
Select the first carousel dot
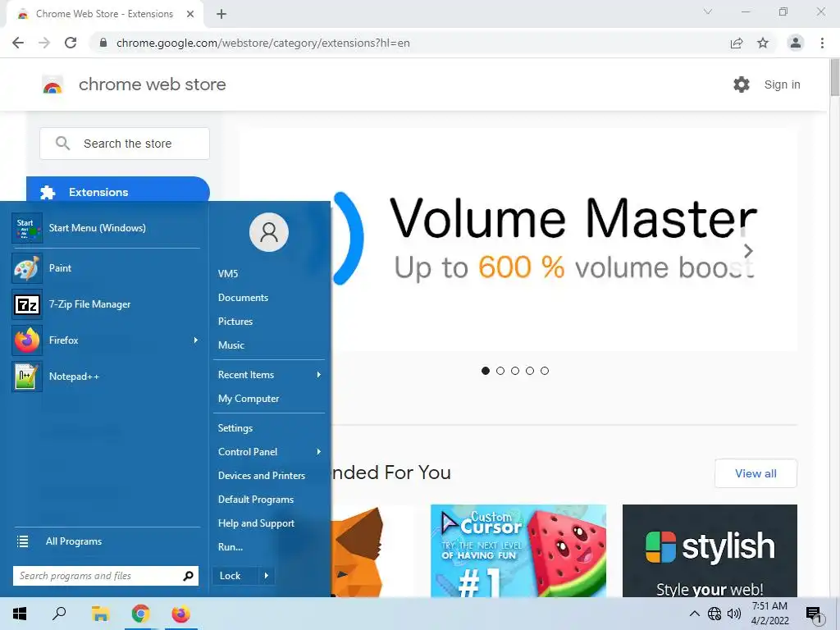pos(486,371)
